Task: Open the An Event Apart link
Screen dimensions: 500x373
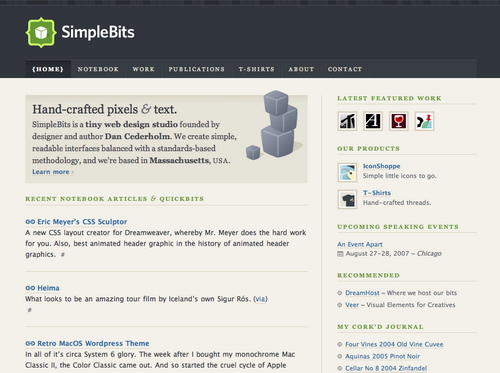Action: click(x=360, y=244)
